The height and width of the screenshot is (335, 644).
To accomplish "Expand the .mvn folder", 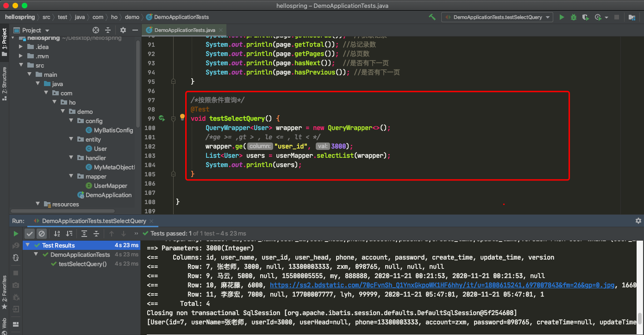I will pyautogui.click(x=20, y=56).
